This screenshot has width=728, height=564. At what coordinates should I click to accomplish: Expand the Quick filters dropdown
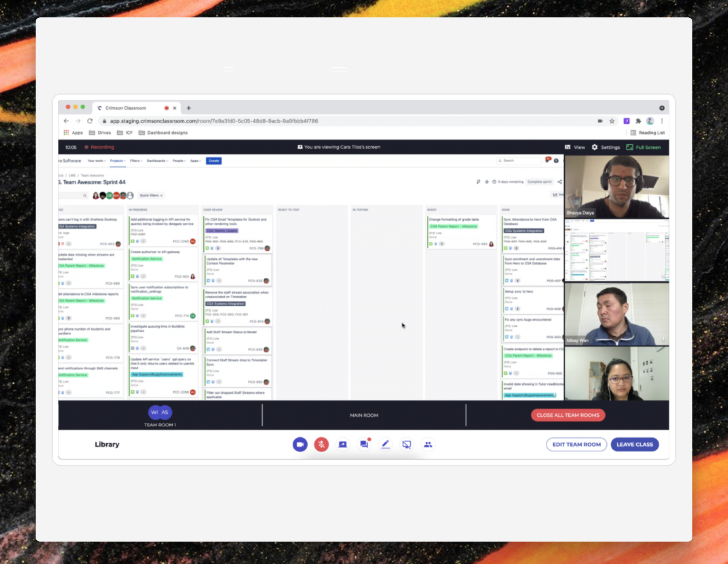[151, 195]
